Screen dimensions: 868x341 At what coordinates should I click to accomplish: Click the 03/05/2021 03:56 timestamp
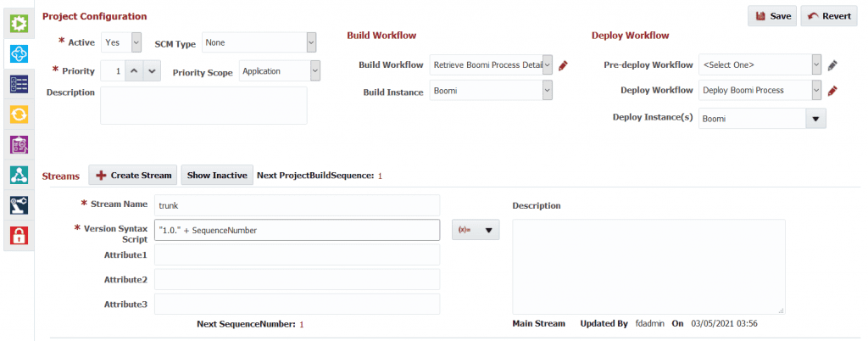(x=722, y=323)
